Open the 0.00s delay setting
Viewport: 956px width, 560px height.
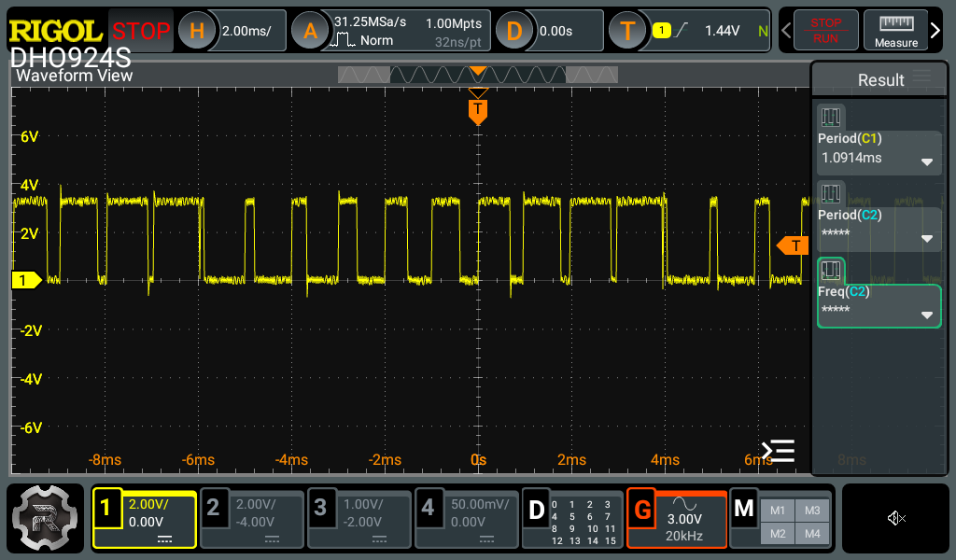tap(555, 31)
